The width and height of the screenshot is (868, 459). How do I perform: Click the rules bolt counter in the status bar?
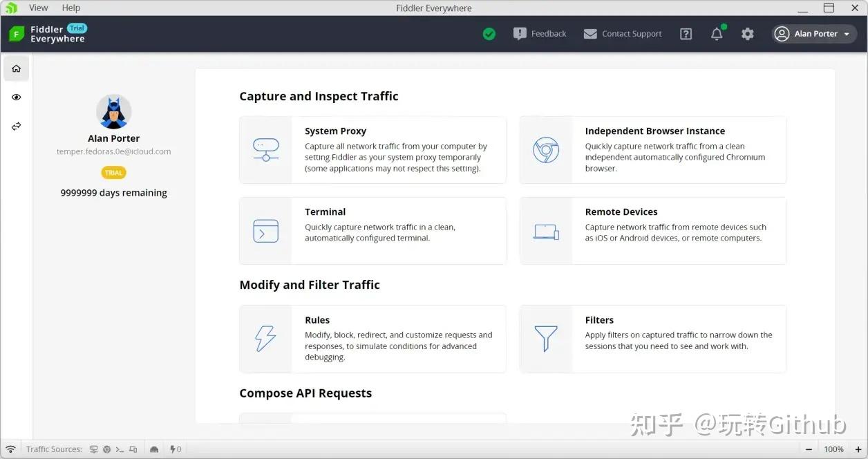point(176,449)
